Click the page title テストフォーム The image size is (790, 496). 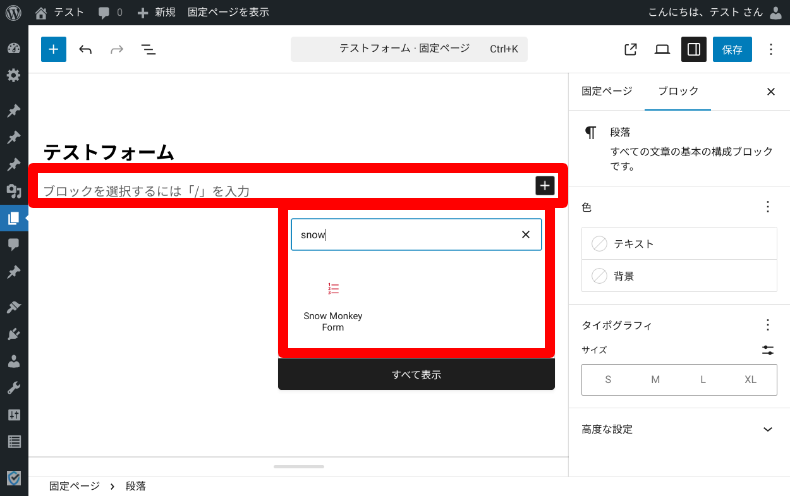(109, 152)
